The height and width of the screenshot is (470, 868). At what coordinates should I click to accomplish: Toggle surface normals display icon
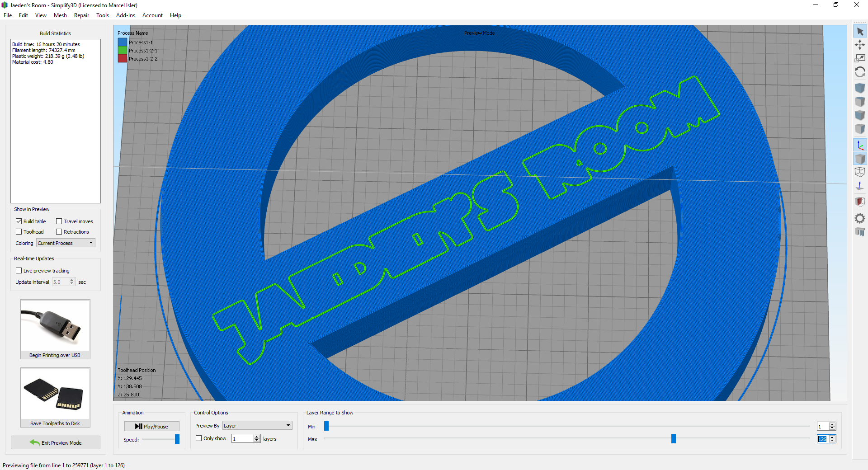pos(860,185)
